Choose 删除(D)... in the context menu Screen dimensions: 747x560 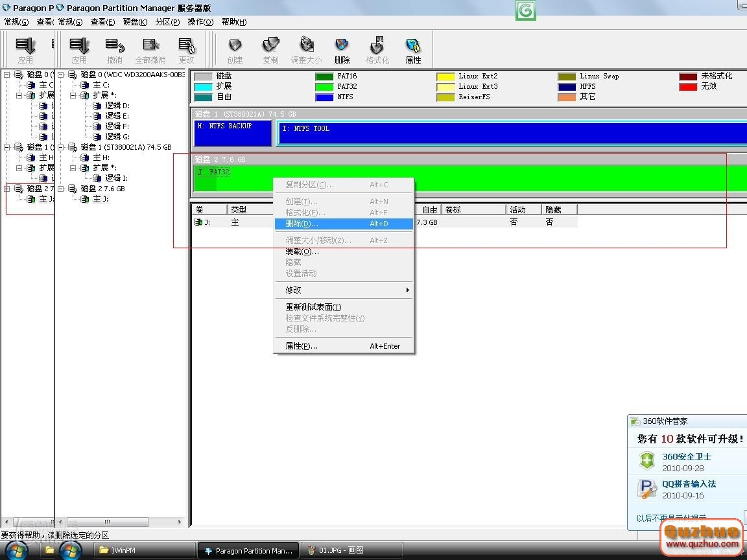click(x=302, y=224)
